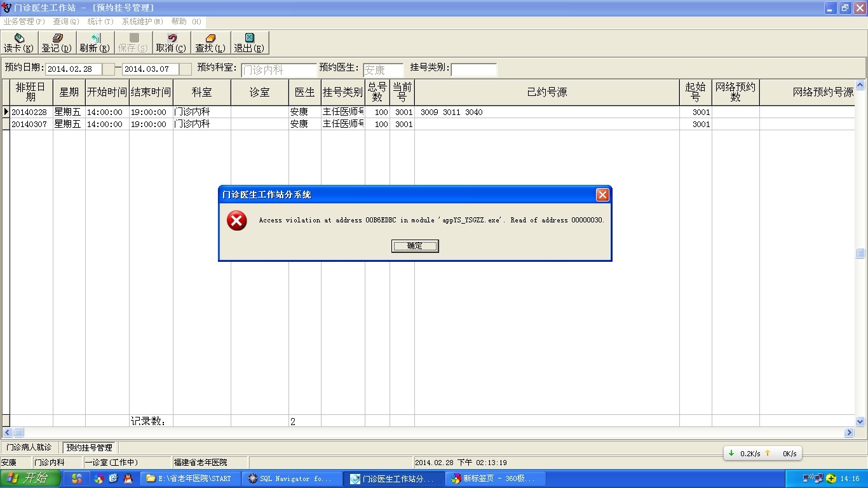Open the Windows 开始 Start menu
The height and width of the screenshot is (488, 868).
31,478
